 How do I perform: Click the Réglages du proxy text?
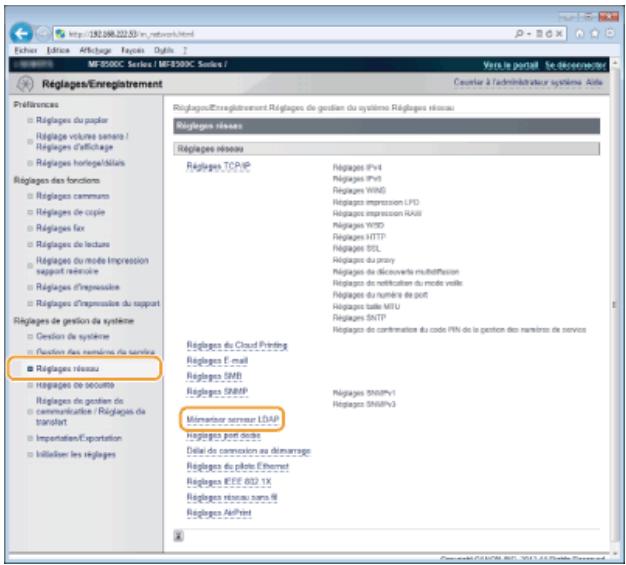[x=364, y=260]
